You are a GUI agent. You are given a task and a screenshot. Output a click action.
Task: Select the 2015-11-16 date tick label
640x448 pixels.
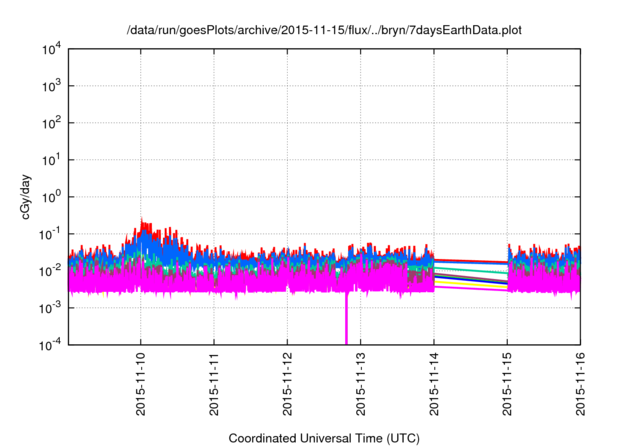coord(580,387)
